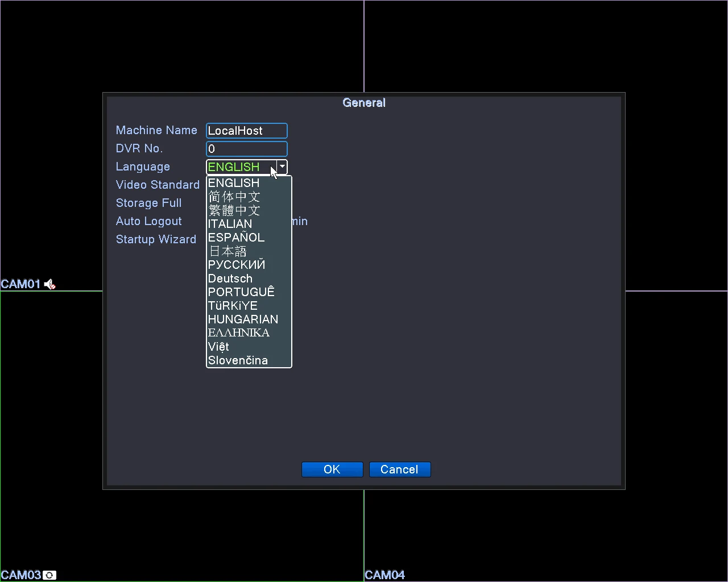Choose ESPAÑOL in the language list
The image size is (728, 582).
(249, 238)
